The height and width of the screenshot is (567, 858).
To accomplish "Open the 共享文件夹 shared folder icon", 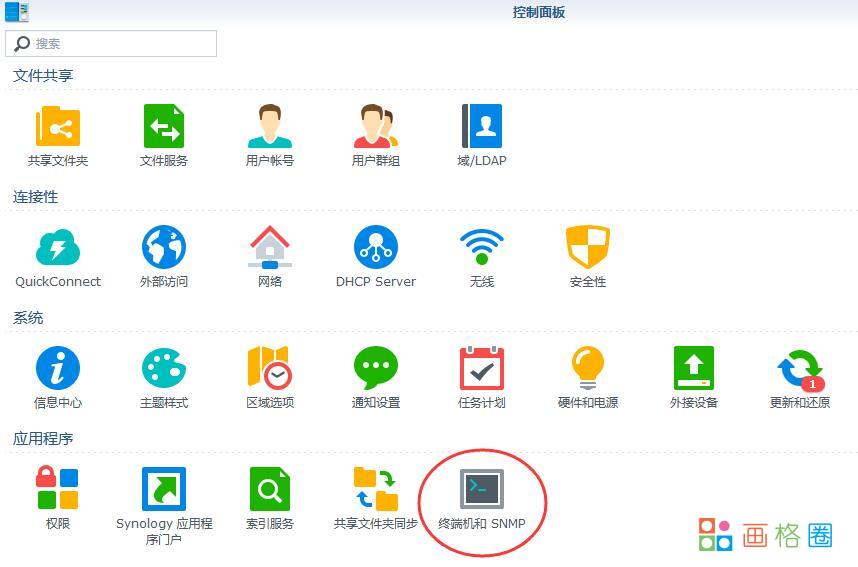I will (x=57, y=126).
